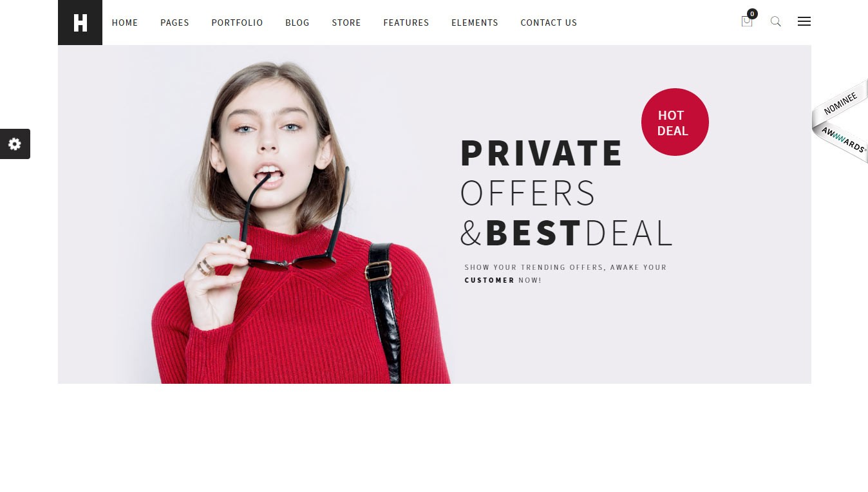
Task: Click the cart item count badge
Action: coord(752,14)
